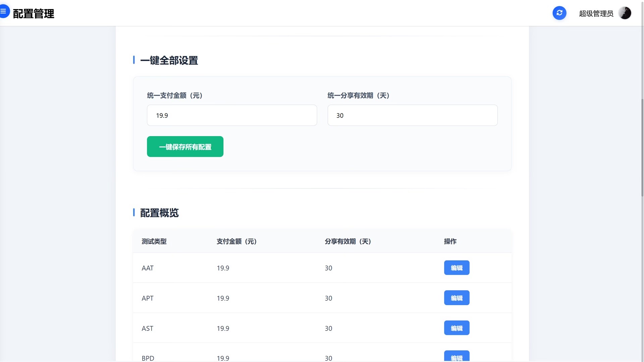Focus the 统一分享有效期 days input
This screenshot has height=362, width=644.
pyautogui.click(x=412, y=115)
